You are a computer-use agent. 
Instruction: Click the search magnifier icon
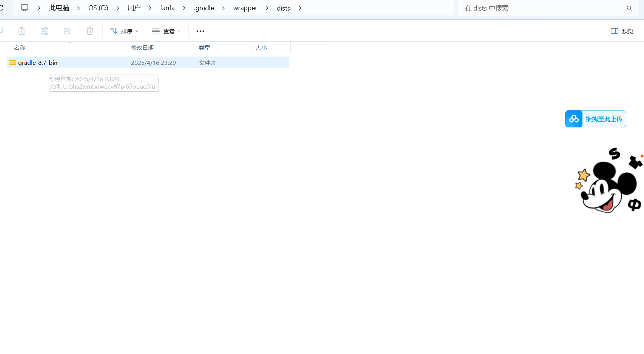(x=629, y=8)
